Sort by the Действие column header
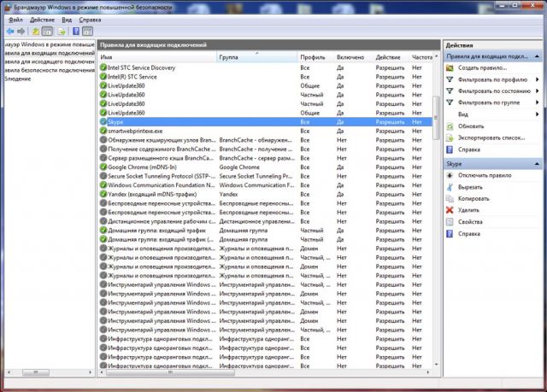Image resolution: width=547 pixels, height=392 pixels. click(391, 57)
